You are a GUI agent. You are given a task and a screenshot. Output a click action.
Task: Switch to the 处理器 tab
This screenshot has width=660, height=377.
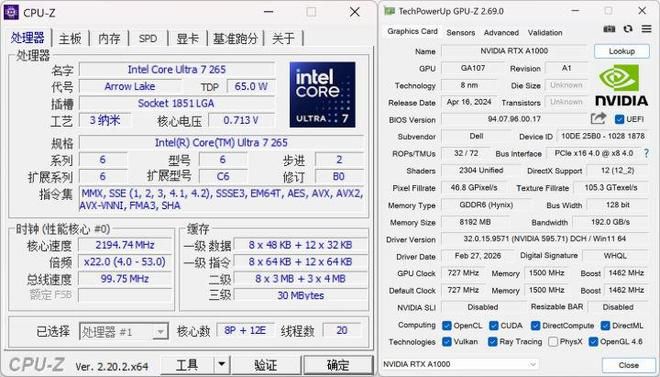point(27,38)
